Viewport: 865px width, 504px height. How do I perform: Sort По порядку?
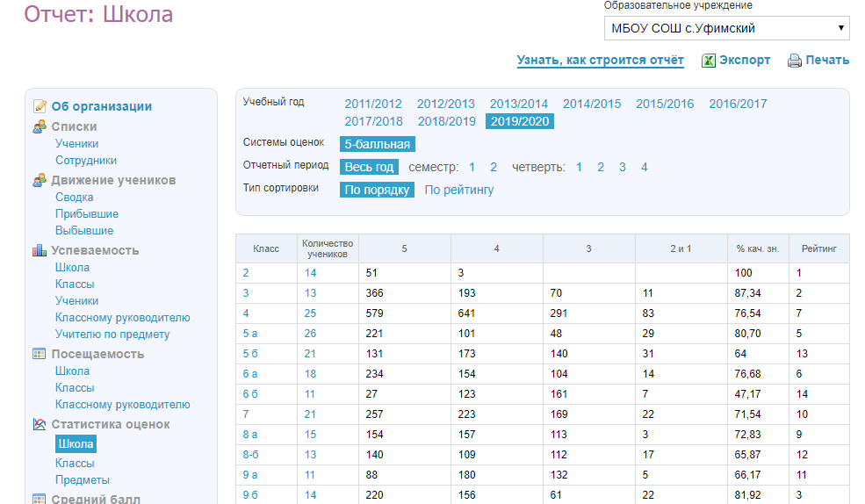point(377,190)
